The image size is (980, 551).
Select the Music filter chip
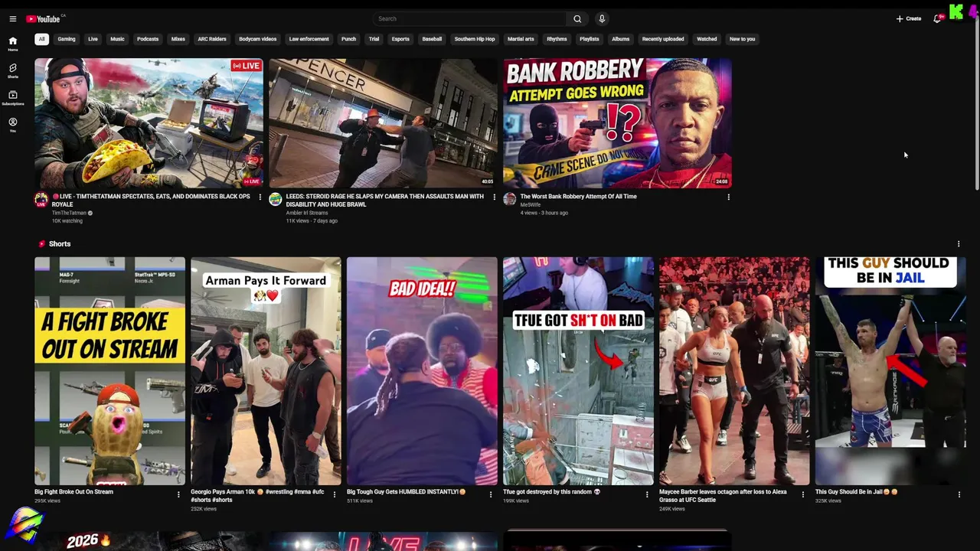click(x=117, y=39)
